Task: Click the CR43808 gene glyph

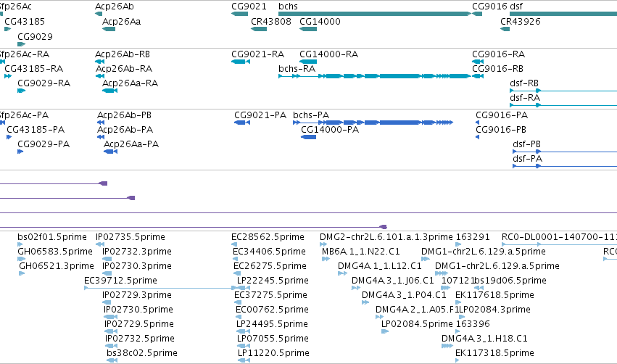Action: (x=259, y=29)
